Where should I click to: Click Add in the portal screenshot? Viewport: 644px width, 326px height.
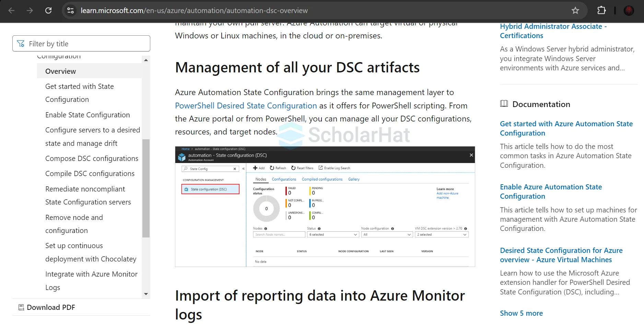[259, 168]
